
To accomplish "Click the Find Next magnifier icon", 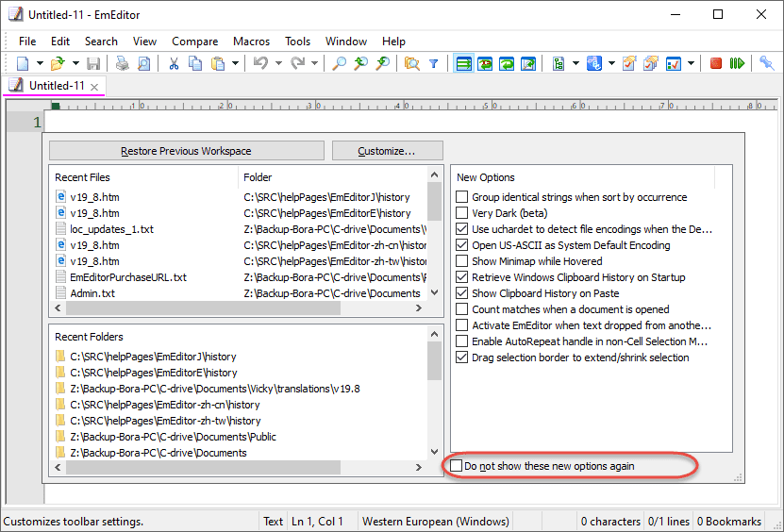I will 382,63.
